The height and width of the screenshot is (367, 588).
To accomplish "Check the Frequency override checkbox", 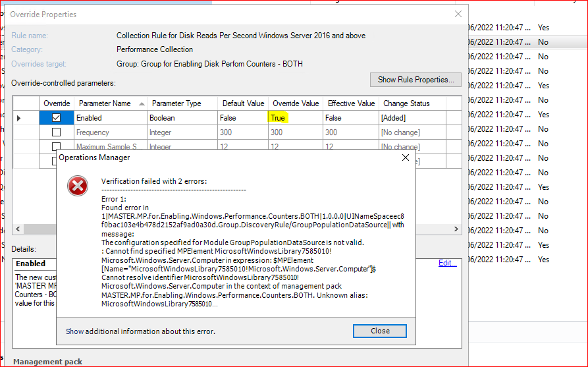I will (56, 132).
